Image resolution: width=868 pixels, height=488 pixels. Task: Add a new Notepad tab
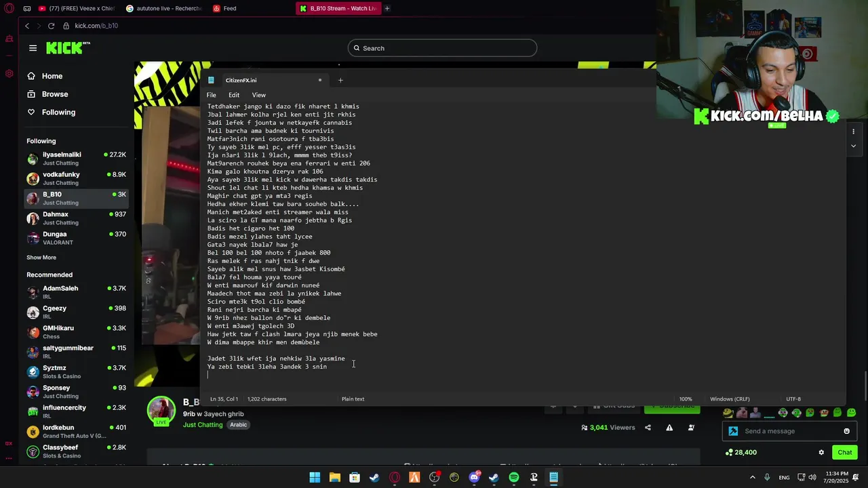pyautogui.click(x=340, y=80)
